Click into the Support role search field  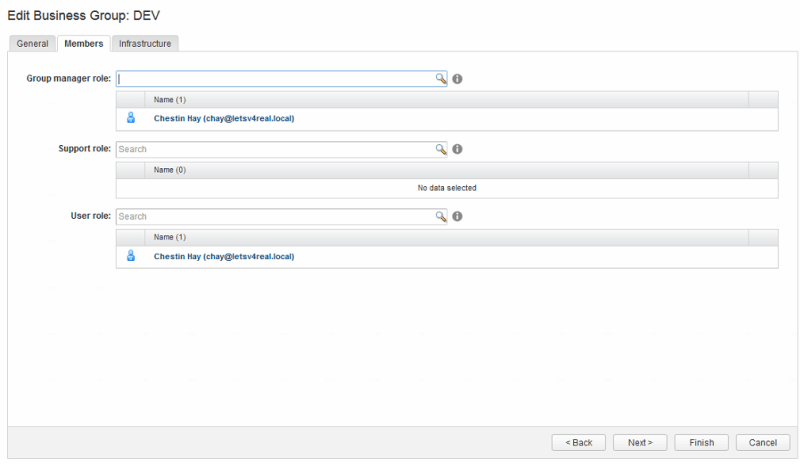pyautogui.click(x=275, y=149)
